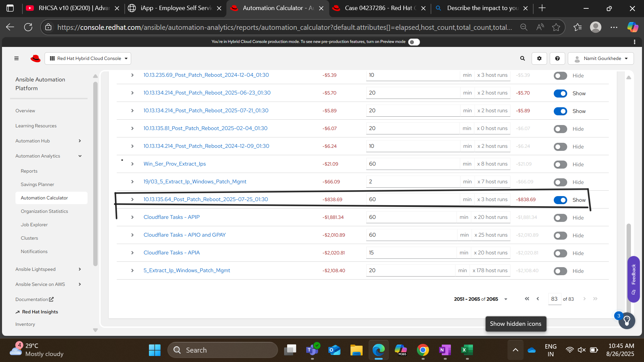The image size is (644, 362).
Task: Click the help question mark icon
Action: (557, 58)
